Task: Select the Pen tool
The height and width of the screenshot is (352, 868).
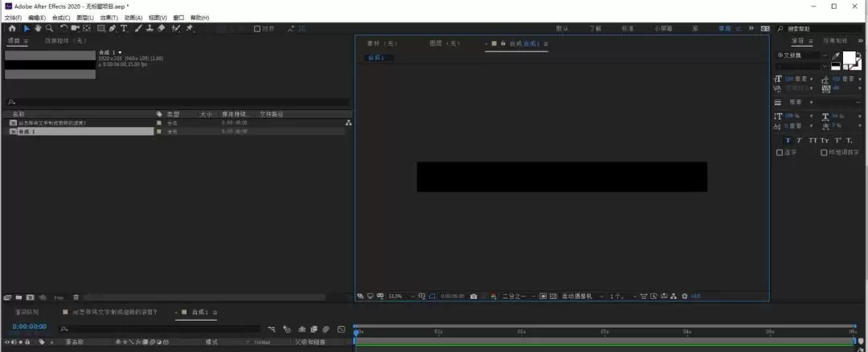Action: (113, 28)
